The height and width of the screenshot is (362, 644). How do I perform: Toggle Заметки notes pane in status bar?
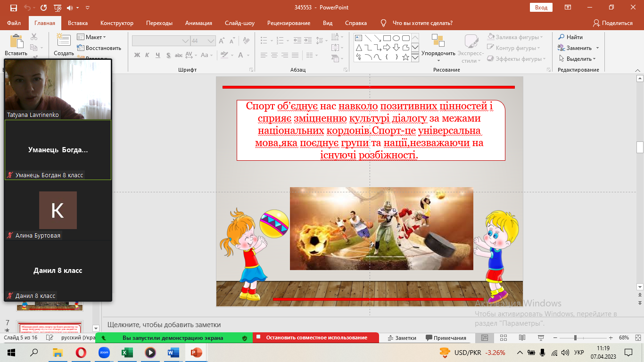coord(402,338)
